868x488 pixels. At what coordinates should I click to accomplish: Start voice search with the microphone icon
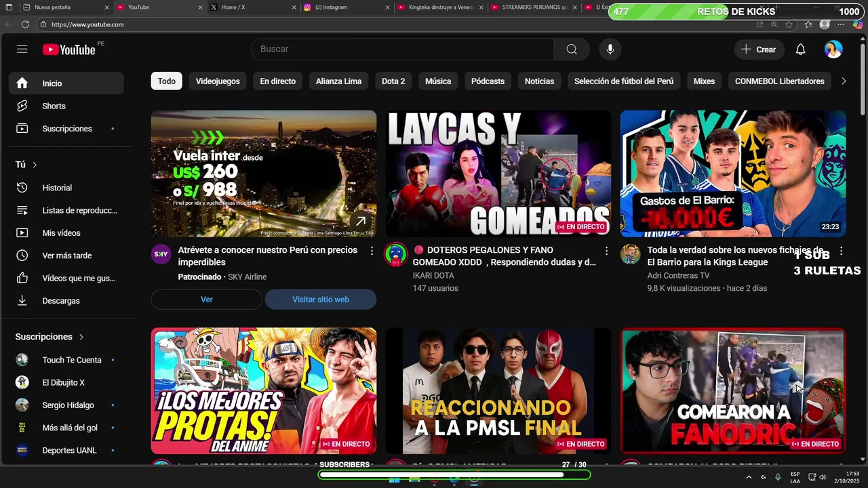pos(610,49)
